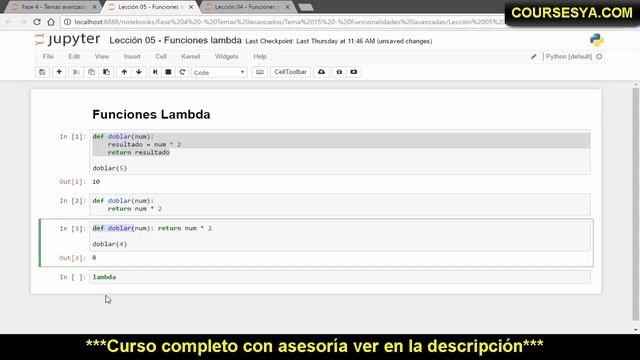Click the save and checkpoint icon
Screen dimensions: 640x360
coord(42,72)
